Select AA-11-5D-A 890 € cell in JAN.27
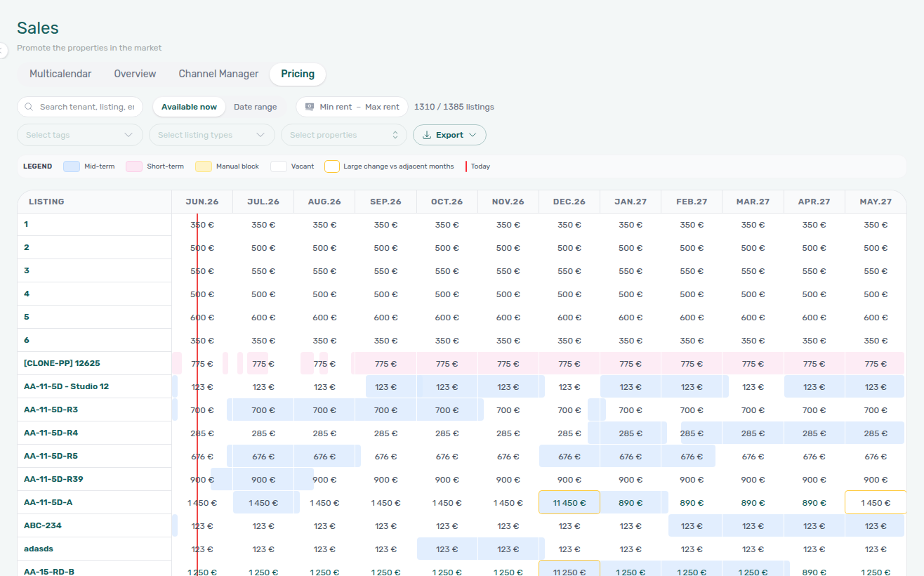The image size is (924, 576). [631, 503]
